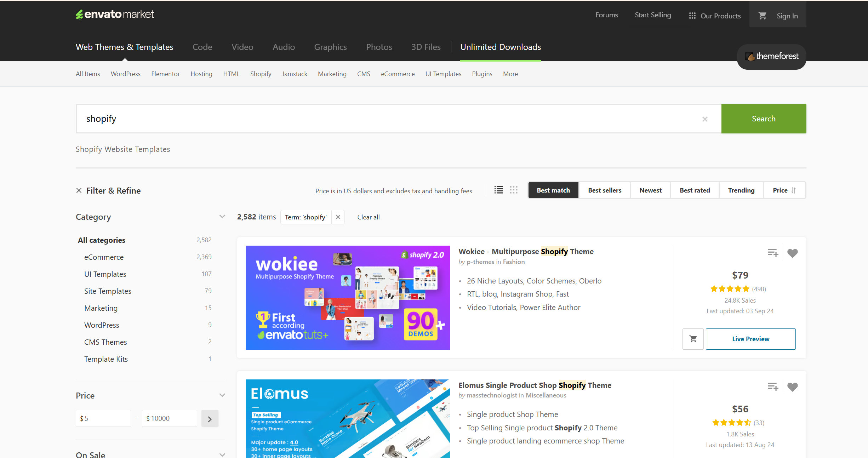Add Wokiee theme to cart icon
The width and height of the screenshot is (868, 458).
point(693,339)
